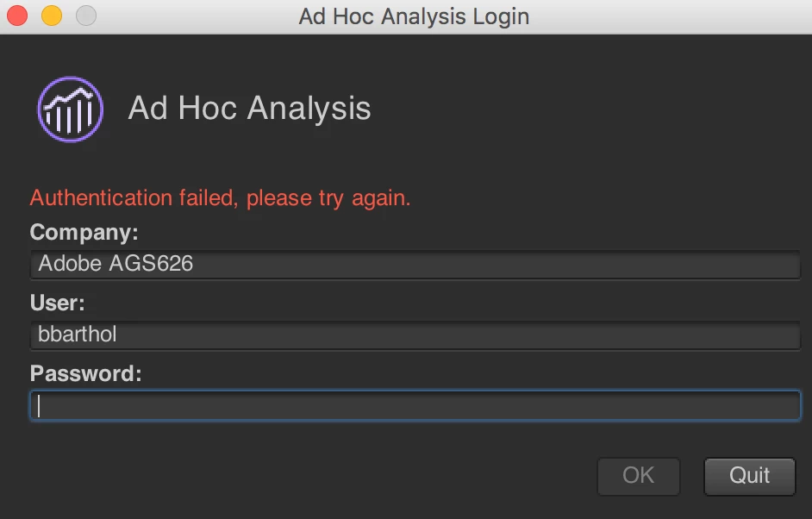The height and width of the screenshot is (519, 812).
Task: Minimize the window using yellow button
Action: (x=52, y=16)
